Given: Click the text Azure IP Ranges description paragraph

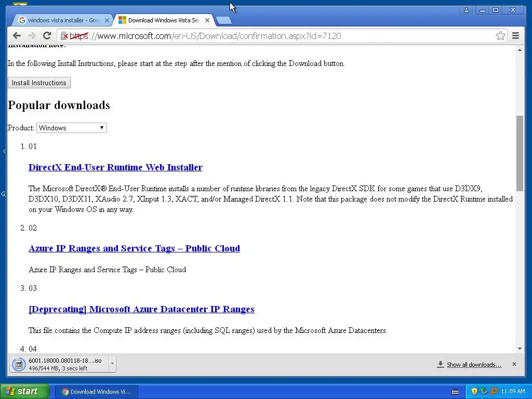Looking at the screenshot, I should (107, 270).
